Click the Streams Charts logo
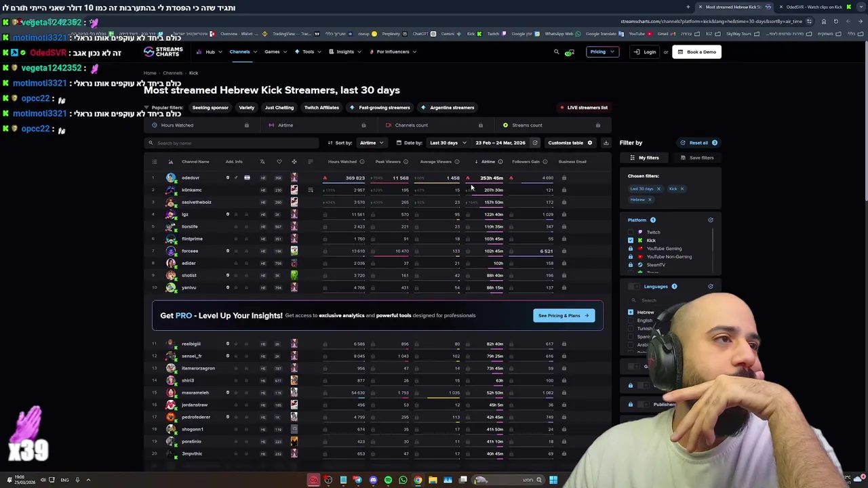Screen dimensions: 868x488 pyautogui.click(x=163, y=52)
